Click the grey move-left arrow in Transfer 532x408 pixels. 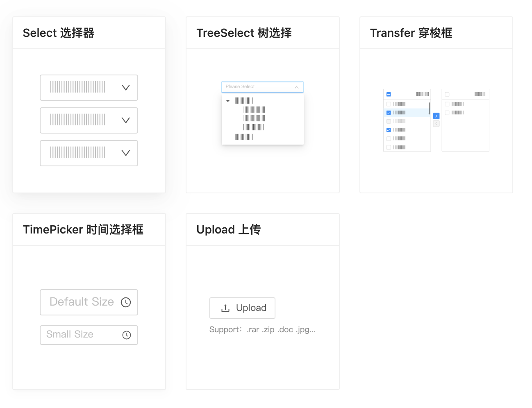click(x=436, y=123)
